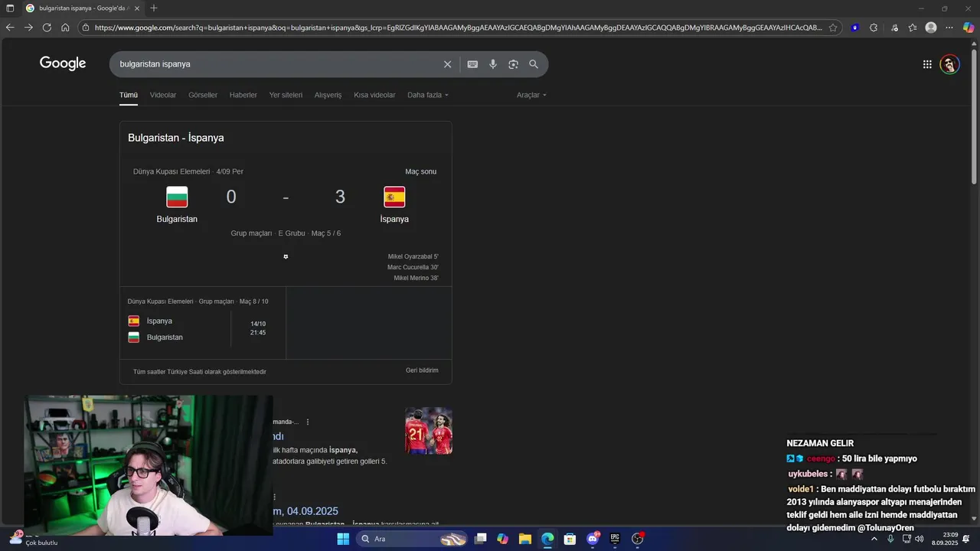Go back with the browser back arrow
Image resolution: width=980 pixels, height=551 pixels.
pos(10,28)
